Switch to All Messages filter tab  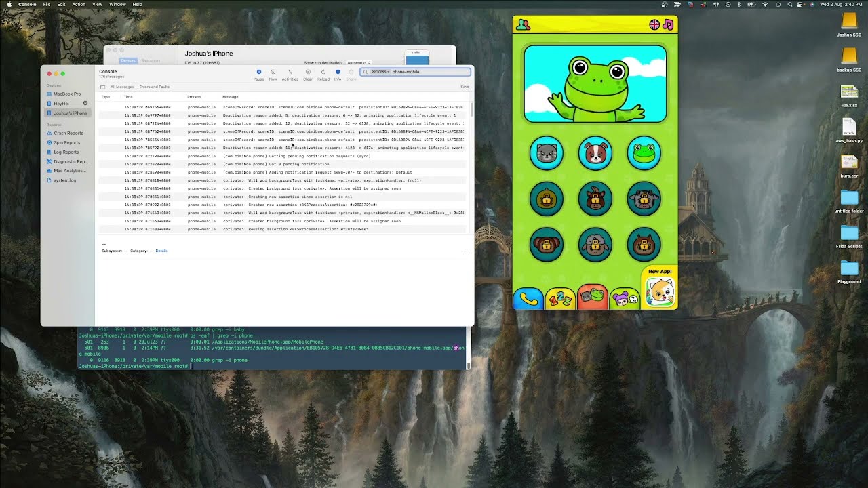(122, 87)
